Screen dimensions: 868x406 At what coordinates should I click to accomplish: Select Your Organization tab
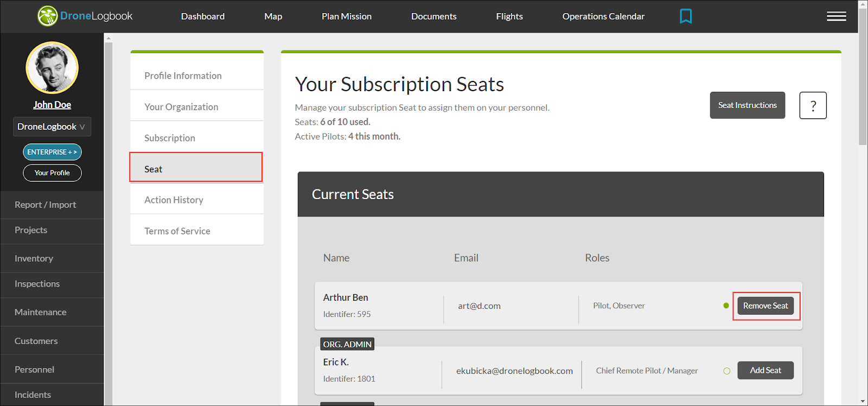[197, 107]
